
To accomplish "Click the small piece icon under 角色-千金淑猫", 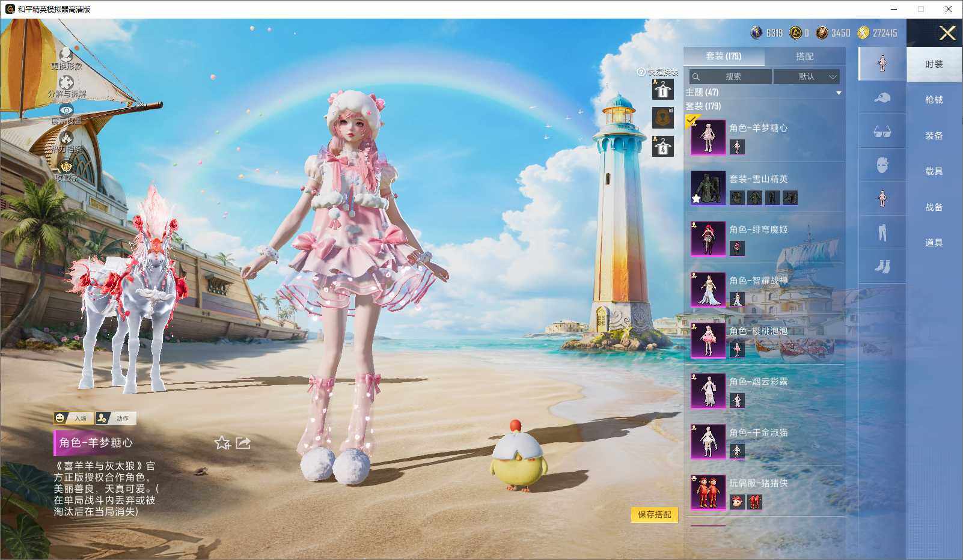I will (x=737, y=451).
